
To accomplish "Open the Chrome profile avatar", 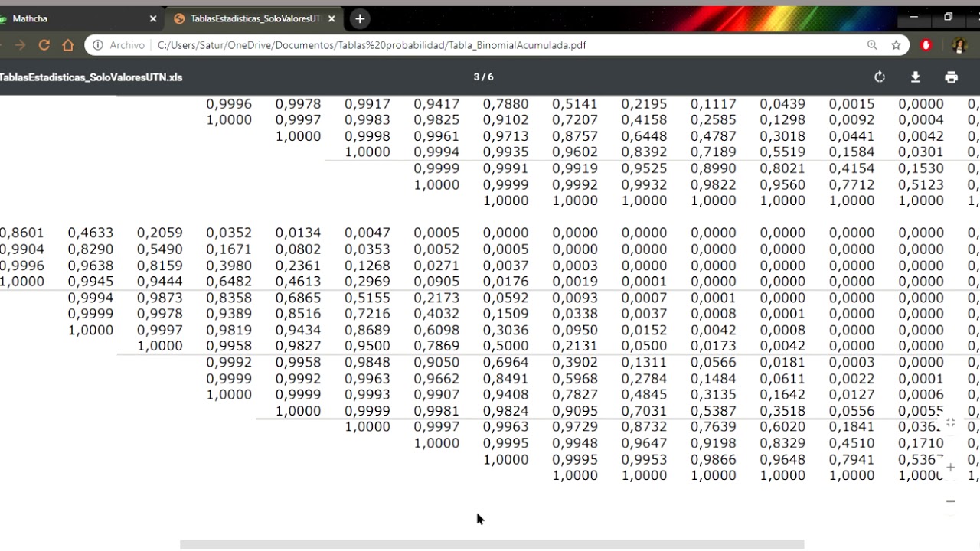I will click(x=959, y=45).
